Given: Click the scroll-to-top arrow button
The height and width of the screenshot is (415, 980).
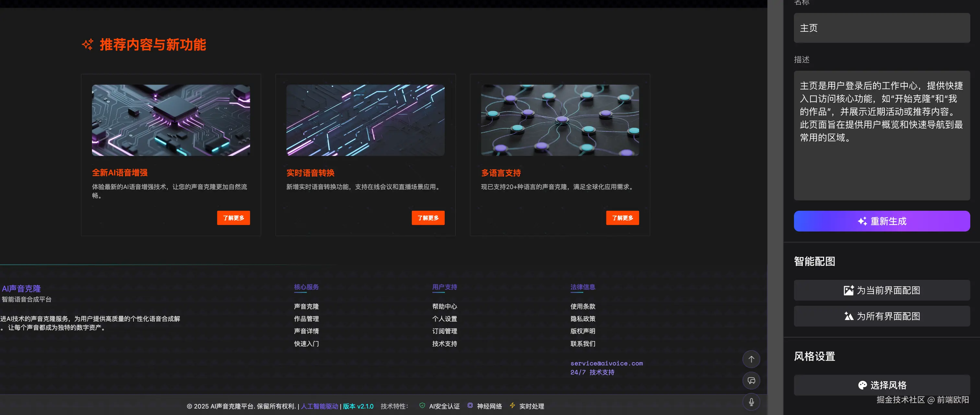Looking at the screenshot, I should click(751, 359).
